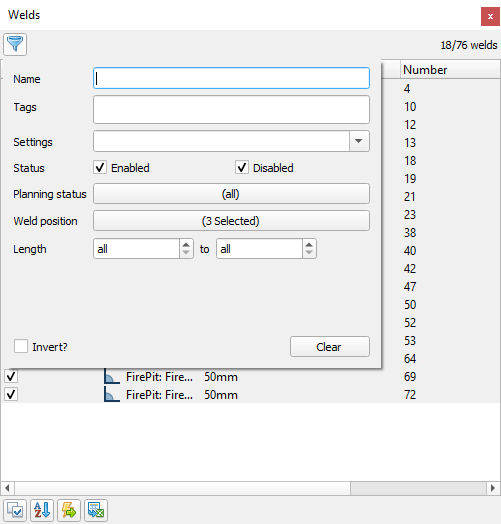Toggle the weld filter funnel icon
Image resolution: width=501 pixels, height=524 pixels.
point(15,44)
